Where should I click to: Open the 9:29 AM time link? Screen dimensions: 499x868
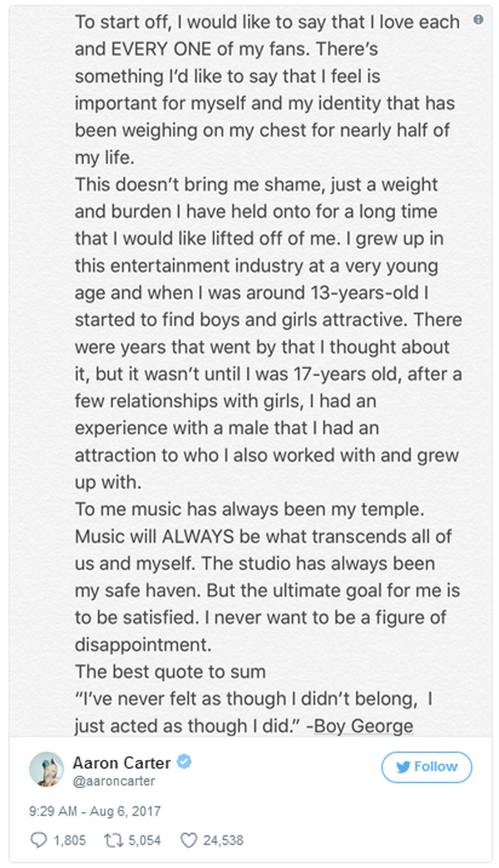[53, 811]
